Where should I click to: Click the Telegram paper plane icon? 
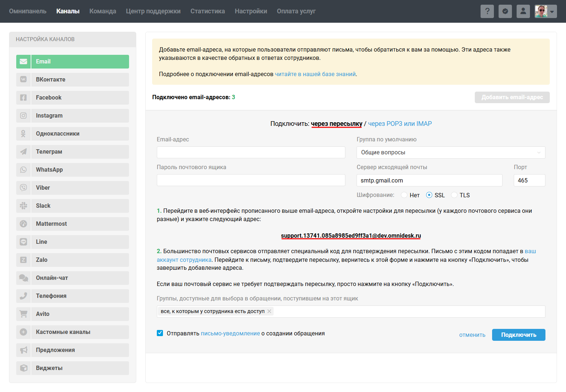click(x=23, y=151)
